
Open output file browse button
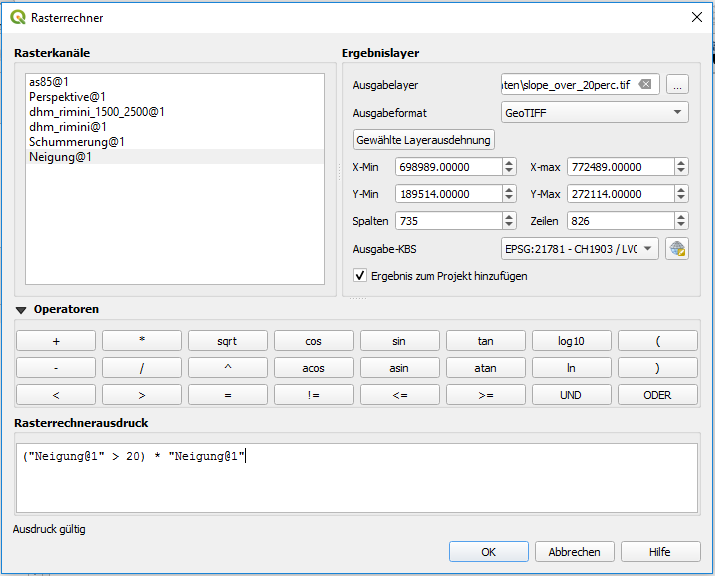point(677,85)
